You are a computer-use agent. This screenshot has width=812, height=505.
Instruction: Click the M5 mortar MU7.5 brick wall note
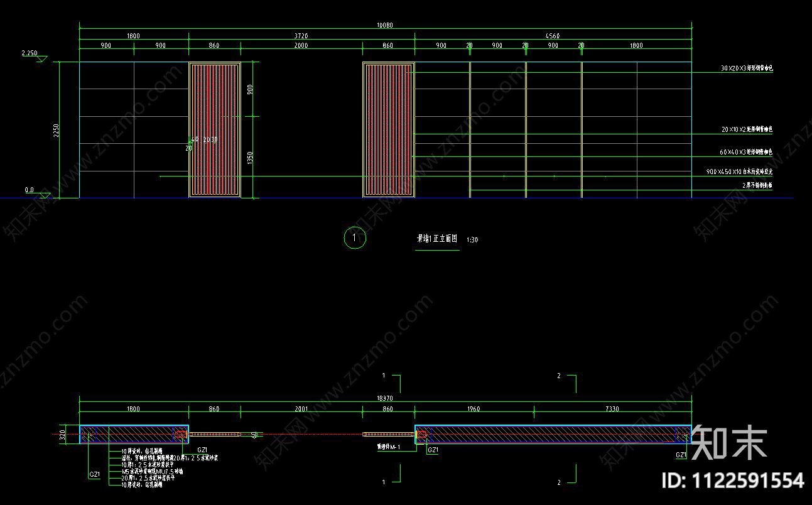click(x=152, y=472)
